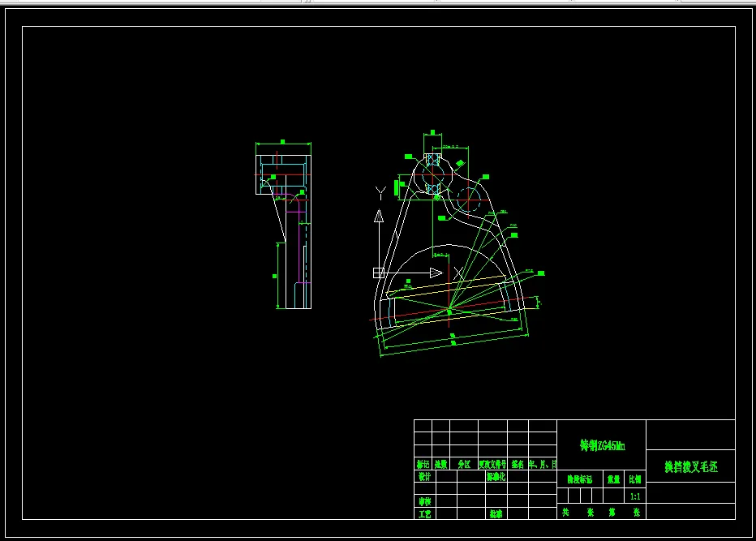Click the UCS Y-axis arrowhead
Image resolution: width=756 pixels, height=541 pixels.
point(379,216)
